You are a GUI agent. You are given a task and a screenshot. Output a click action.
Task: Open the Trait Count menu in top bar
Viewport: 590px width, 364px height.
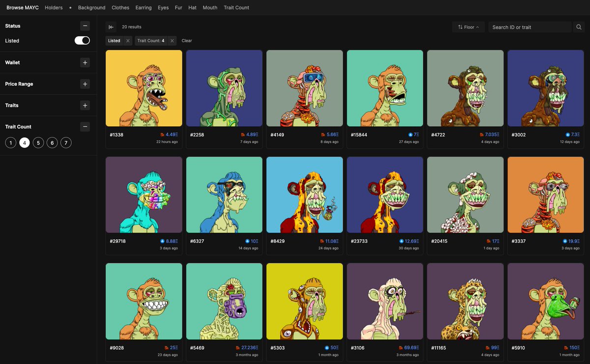pyautogui.click(x=236, y=7)
